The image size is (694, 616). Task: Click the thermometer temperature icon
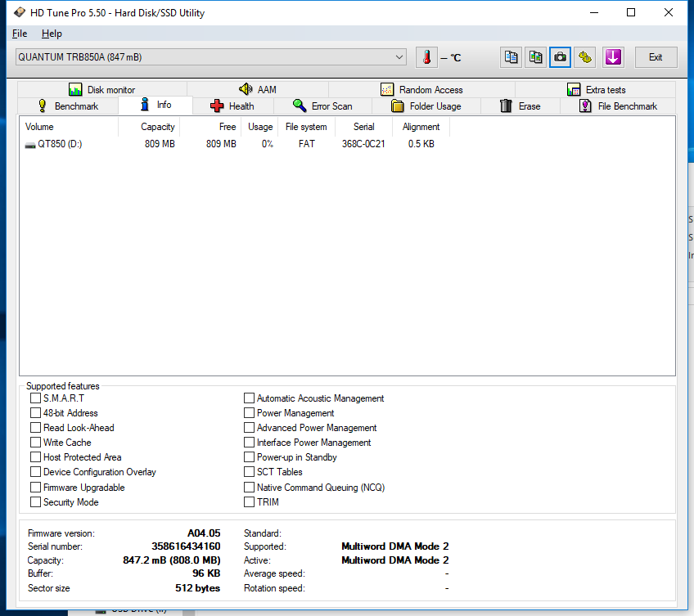pos(426,57)
